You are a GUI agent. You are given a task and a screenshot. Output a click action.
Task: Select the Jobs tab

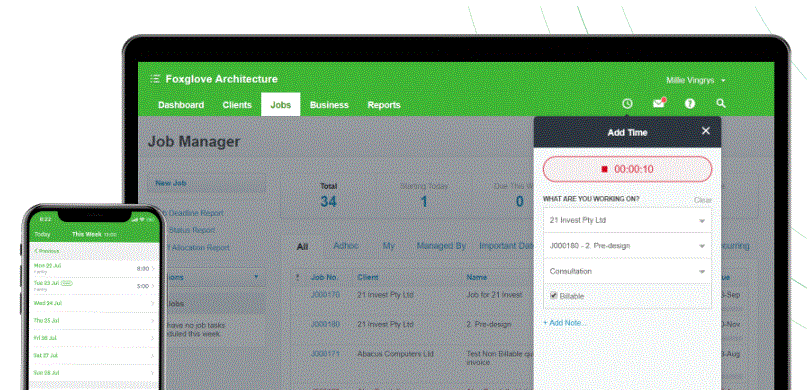point(280,104)
